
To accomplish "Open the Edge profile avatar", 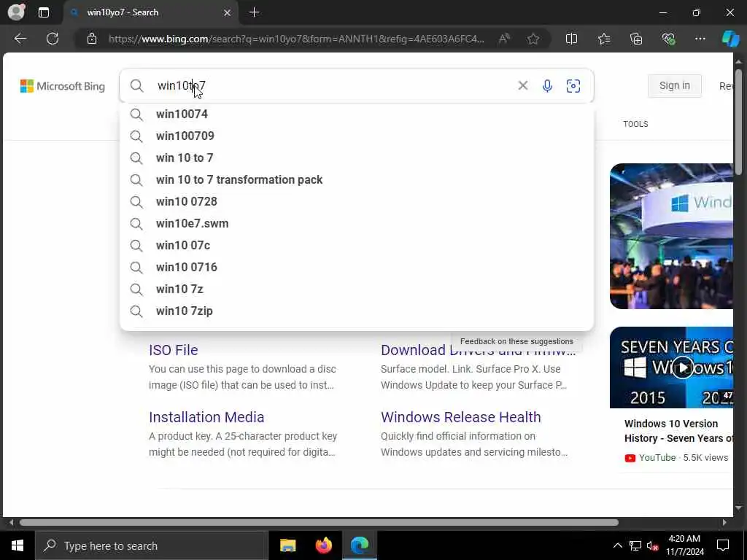I will pyautogui.click(x=16, y=12).
